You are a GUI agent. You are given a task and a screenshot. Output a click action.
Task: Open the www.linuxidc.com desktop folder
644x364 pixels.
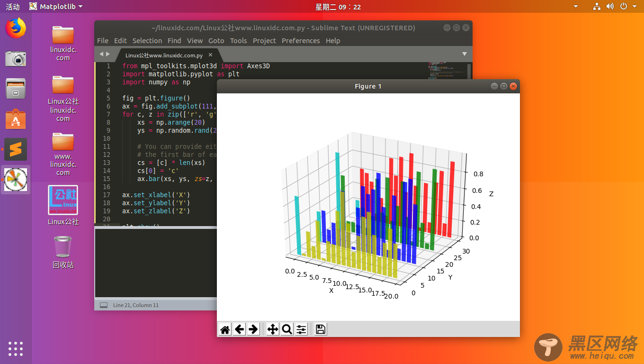63,154
